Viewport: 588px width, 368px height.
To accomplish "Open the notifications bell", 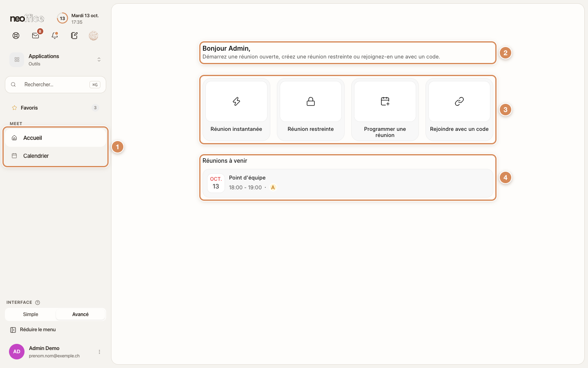I will (55, 36).
